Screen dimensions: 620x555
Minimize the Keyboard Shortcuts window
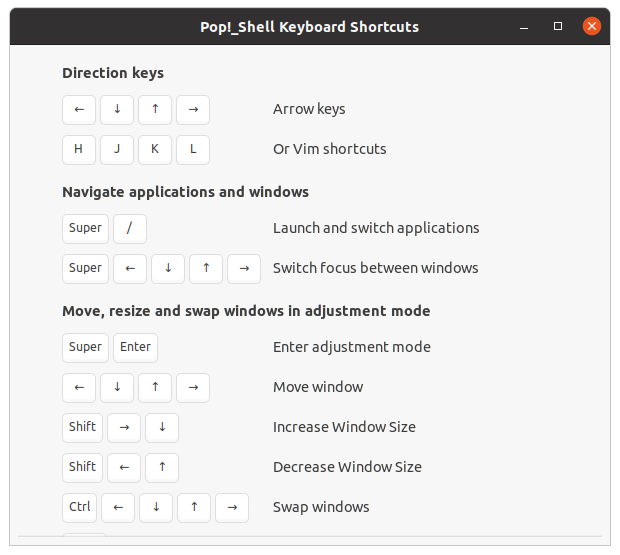point(524,26)
